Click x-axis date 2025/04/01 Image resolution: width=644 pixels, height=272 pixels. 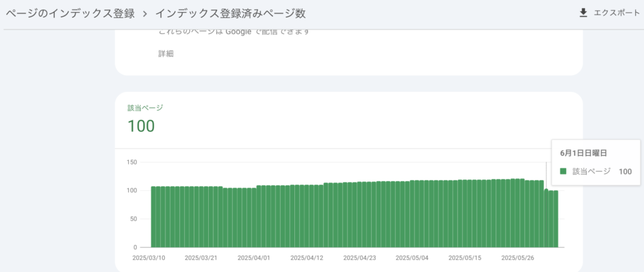pyautogui.click(x=254, y=258)
